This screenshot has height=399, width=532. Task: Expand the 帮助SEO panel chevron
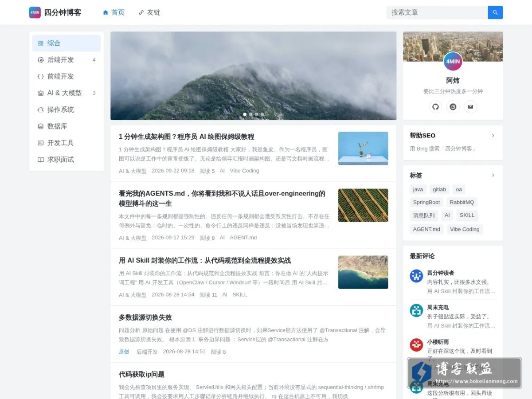pyautogui.click(x=493, y=136)
